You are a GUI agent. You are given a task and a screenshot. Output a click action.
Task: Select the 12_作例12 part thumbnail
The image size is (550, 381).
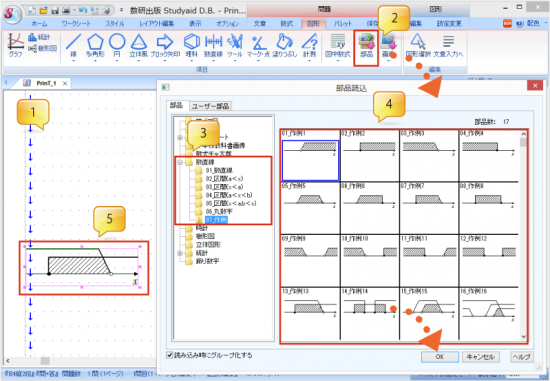[489, 261]
